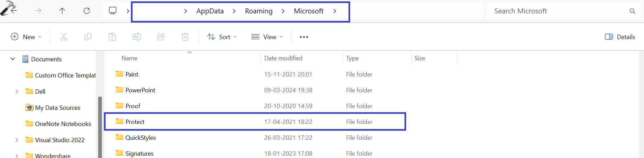Click the New item button
The image size is (644, 158).
tap(26, 37)
